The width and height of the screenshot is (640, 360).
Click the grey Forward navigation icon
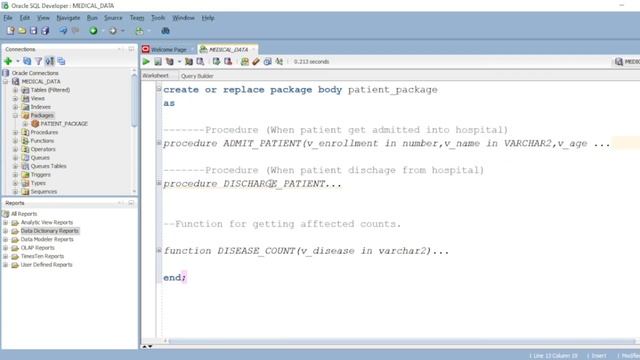[113, 31]
